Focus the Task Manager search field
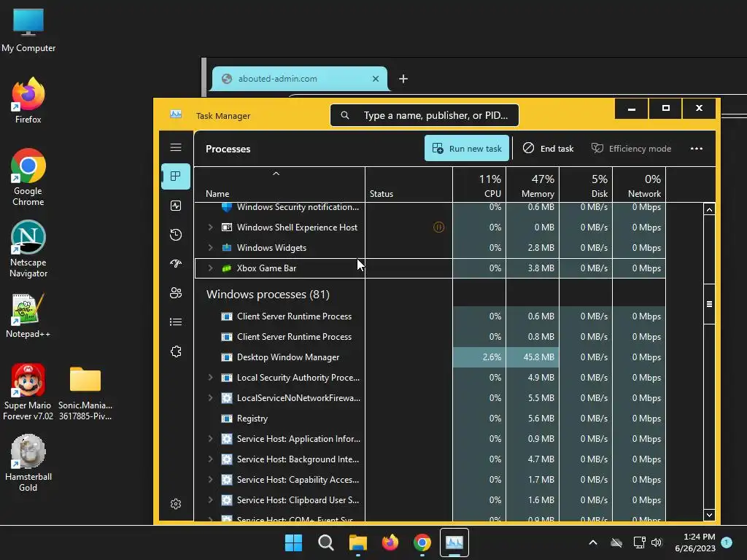 point(425,116)
